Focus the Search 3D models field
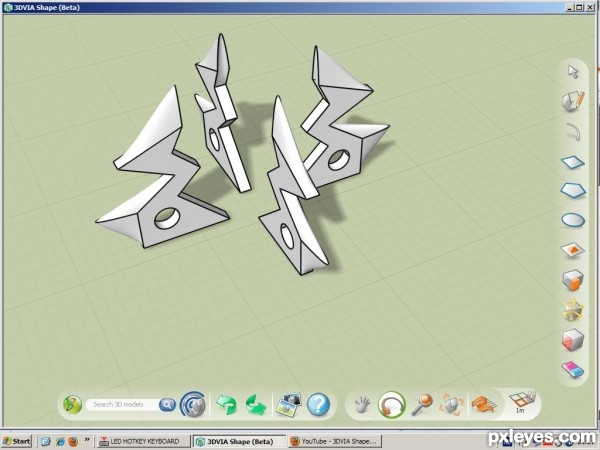This screenshot has width=600, height=450. click(x=122, y=404)
